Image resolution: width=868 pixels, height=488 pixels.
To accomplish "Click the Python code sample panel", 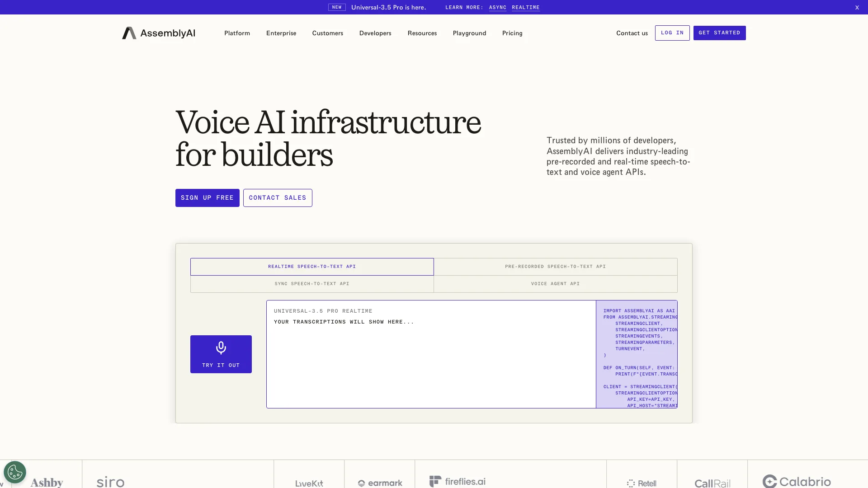I will click(x=637, y=354).
